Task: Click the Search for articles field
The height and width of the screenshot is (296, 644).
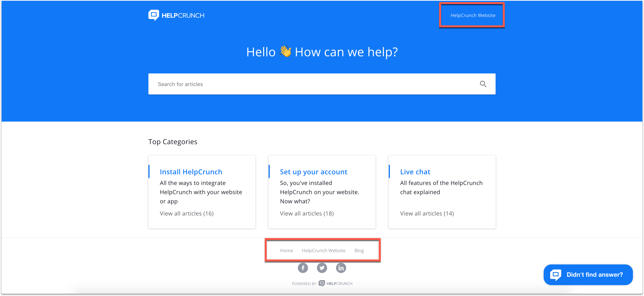Action: point(322,84)
